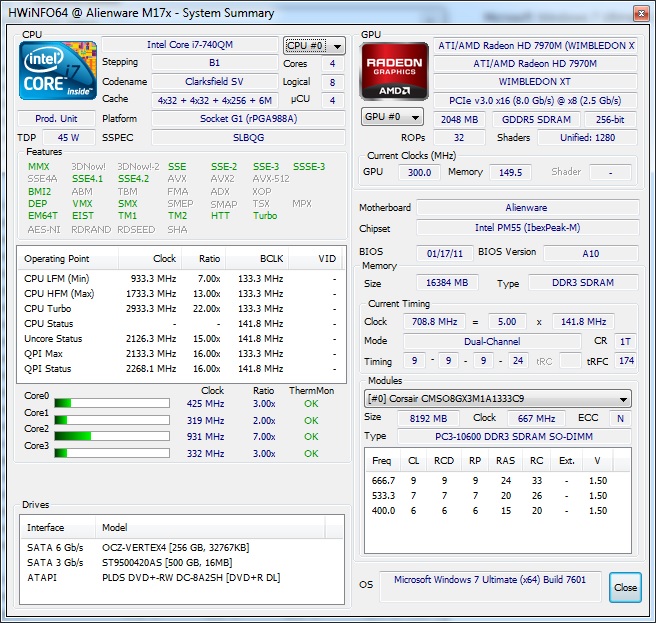Click the BIOS Version A10 field
This screenshot has width=656, height=623.
[591, 254]
